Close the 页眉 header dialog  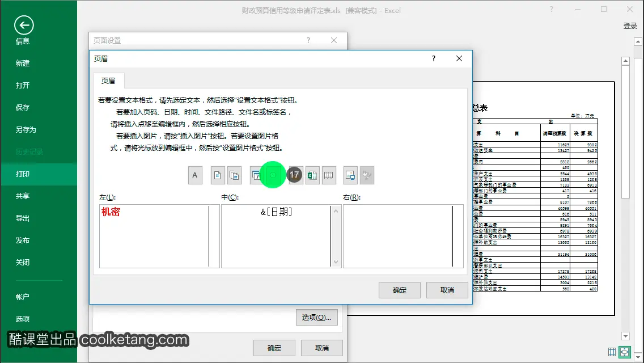459,59
